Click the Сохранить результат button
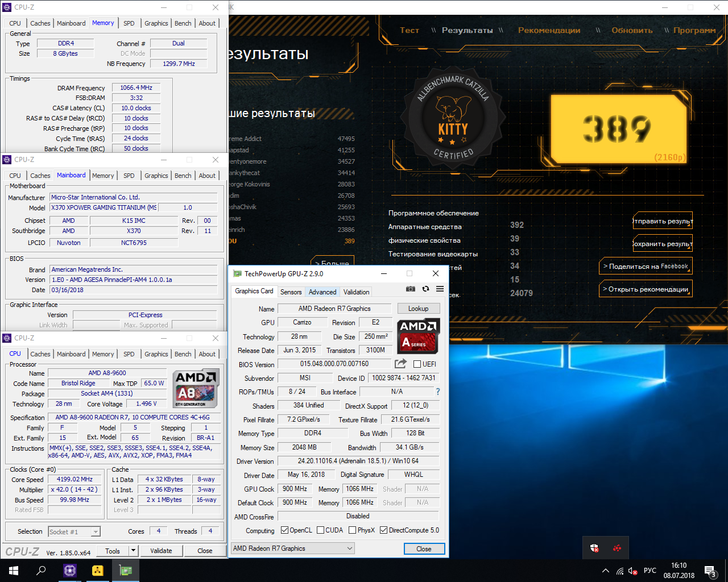The width and height of the screenshot is (728, 582). coord(663,244)
